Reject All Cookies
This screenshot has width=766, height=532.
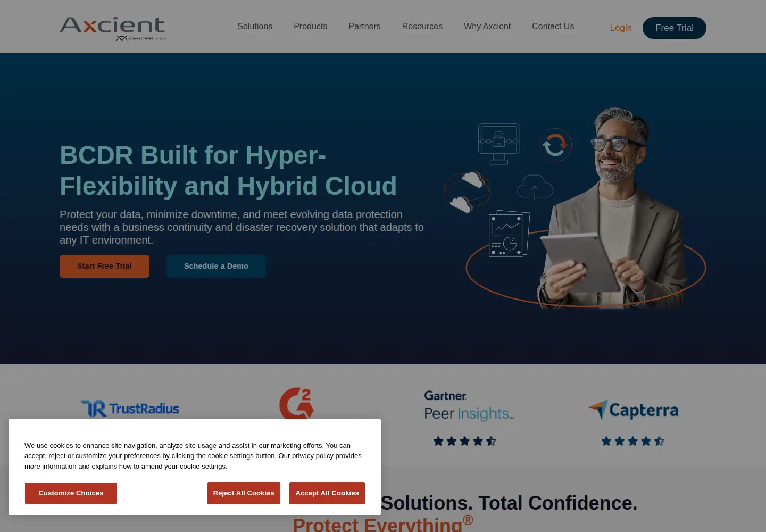click(x=244, y=493)
